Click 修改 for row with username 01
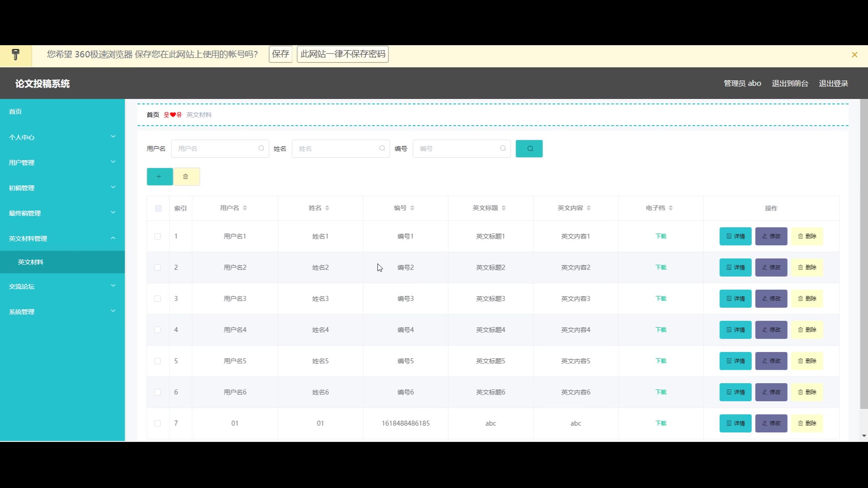868x488 pixels. [x=771, y=423]
